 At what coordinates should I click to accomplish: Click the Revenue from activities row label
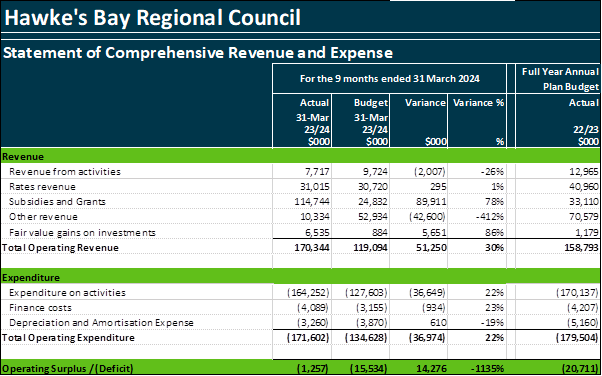pos(65,171)
